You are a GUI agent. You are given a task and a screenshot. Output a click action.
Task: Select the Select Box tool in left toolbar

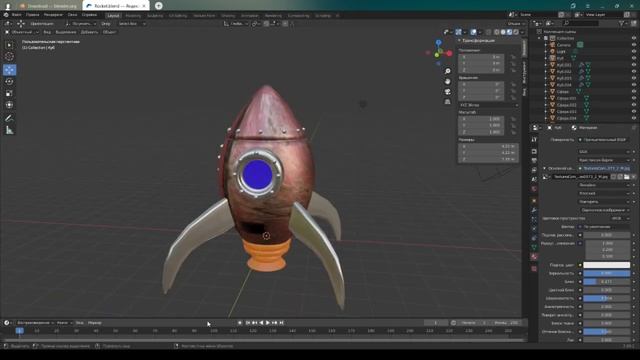(x=9, y=45)
